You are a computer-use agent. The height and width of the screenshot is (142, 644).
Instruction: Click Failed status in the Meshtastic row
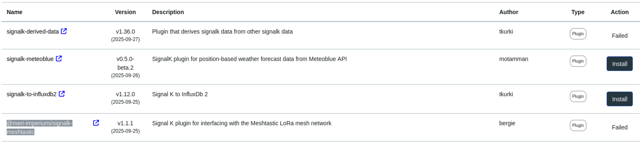pyautogui.click(x=620, y=128)
